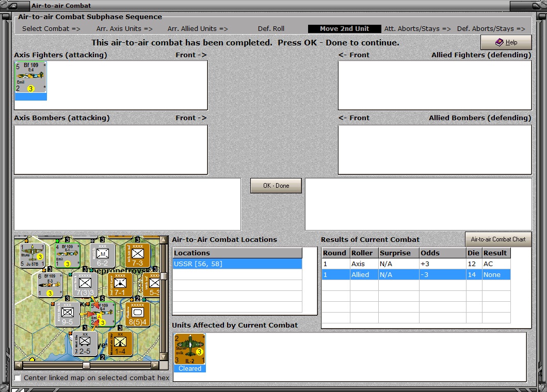Select the IL-2 Sturmovik cleared unit counter

click(190, 349)
